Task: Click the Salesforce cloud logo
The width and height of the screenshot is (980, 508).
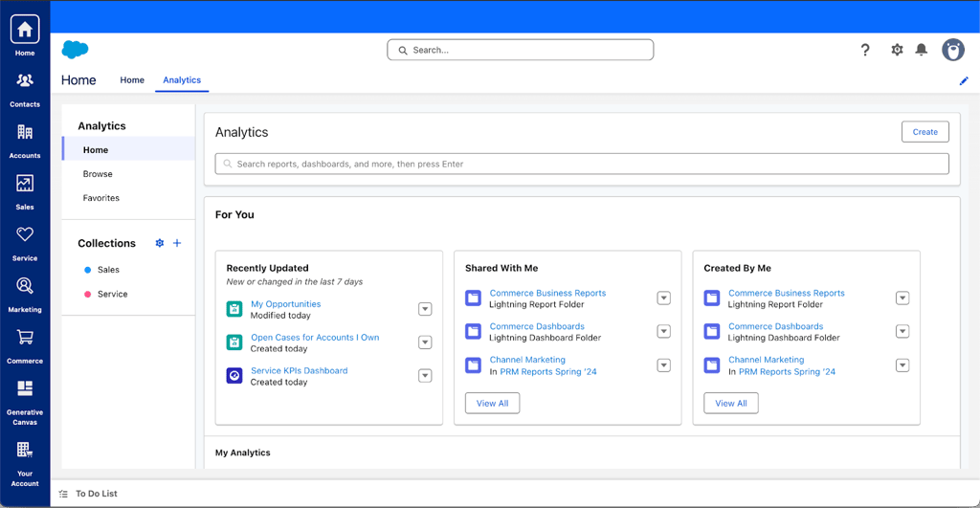Action: [x=75, y=50]
